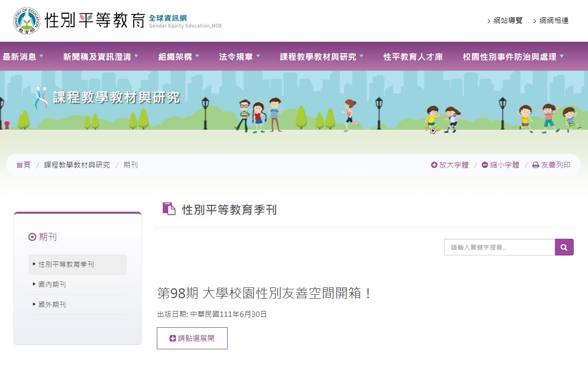Image resolution: width=588 pixels, height=365 pixels.
Task: Click the minus icon for 縮小字體
Action: pyautogui.click(x=485, y=165)
